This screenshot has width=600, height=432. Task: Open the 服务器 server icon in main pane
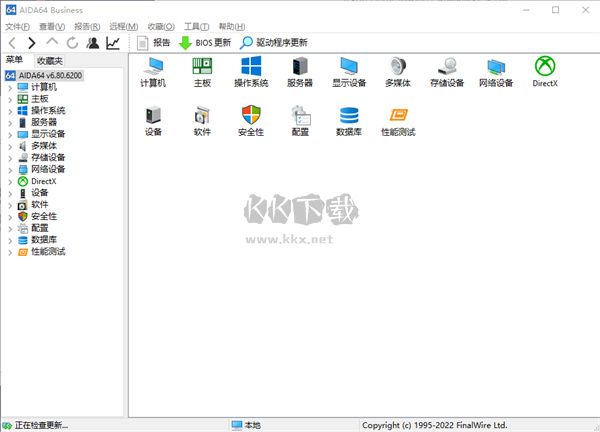tap(300, 72)
